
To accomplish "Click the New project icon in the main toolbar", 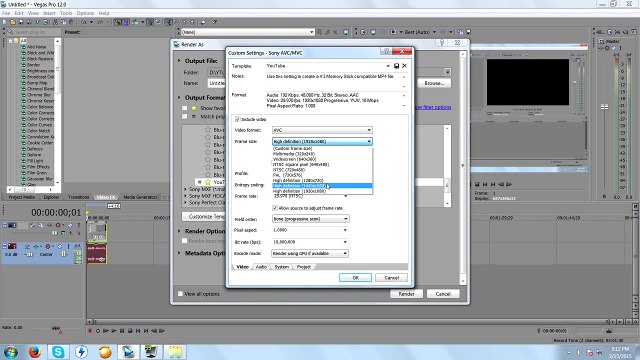I will coord(5,22).
